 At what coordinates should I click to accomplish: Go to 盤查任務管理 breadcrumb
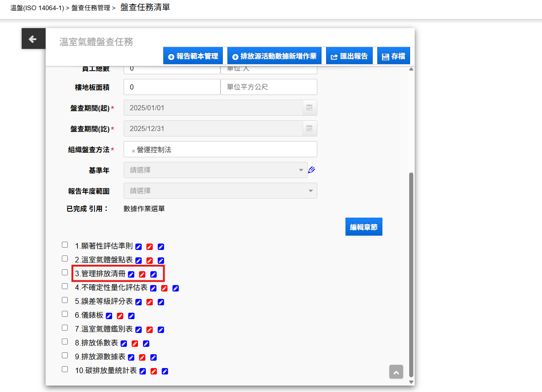click(90, 8)
